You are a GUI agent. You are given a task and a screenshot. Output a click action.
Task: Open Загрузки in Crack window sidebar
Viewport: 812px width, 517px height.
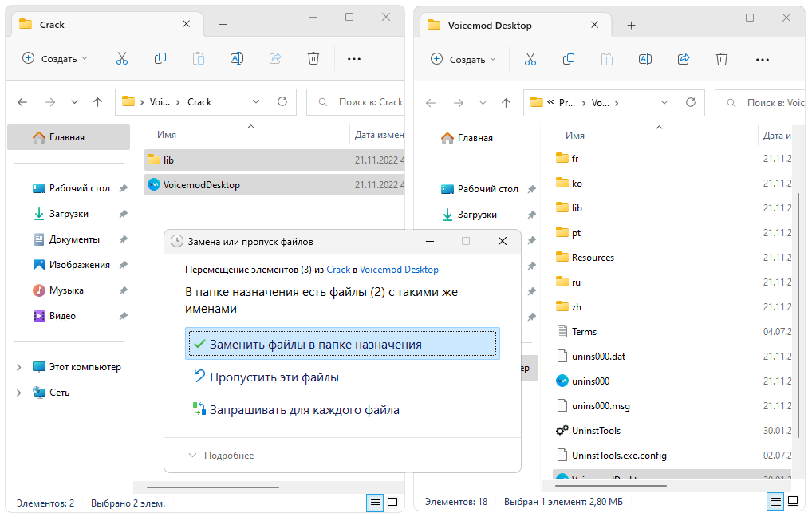point(61,214)
